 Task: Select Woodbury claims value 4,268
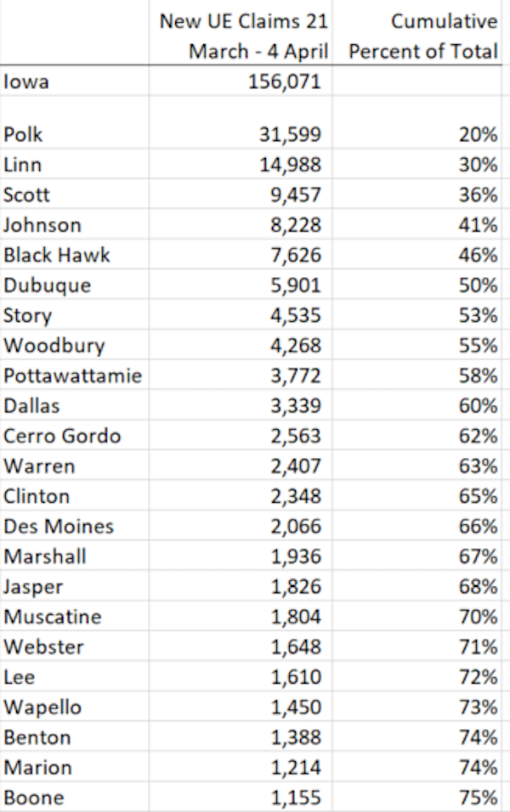[x=241, y=345]
